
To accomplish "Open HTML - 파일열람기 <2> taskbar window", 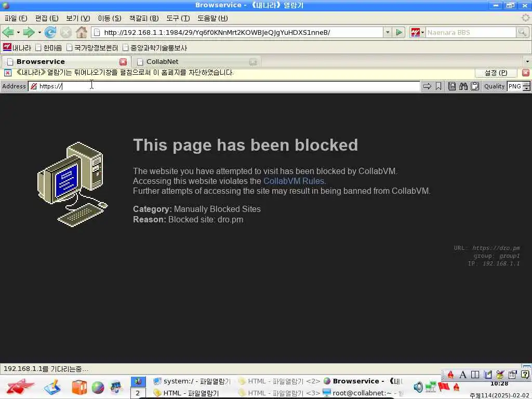I will coord(279,381).
